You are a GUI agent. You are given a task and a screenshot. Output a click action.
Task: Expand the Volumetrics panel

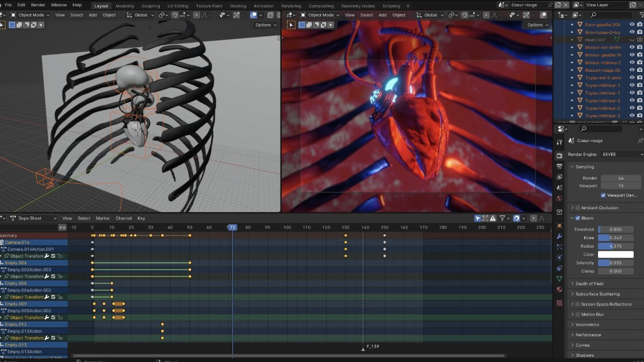(x=587, y=325)
